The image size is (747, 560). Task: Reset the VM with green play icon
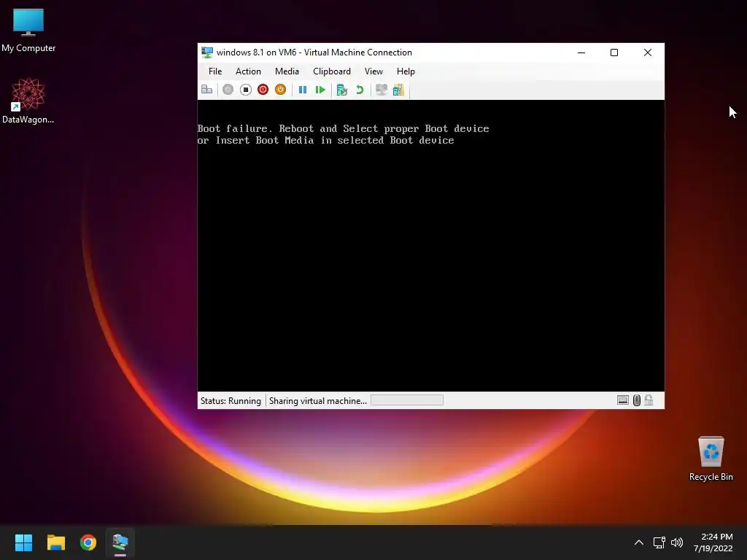[320, 90]
